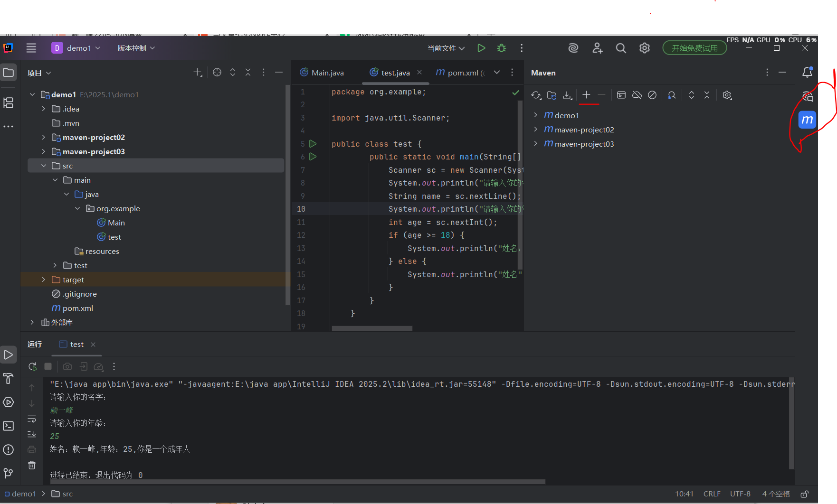This screenshot has height=504, width=837.
Task: Open the Terminal tool window icon
Action: 9,426
